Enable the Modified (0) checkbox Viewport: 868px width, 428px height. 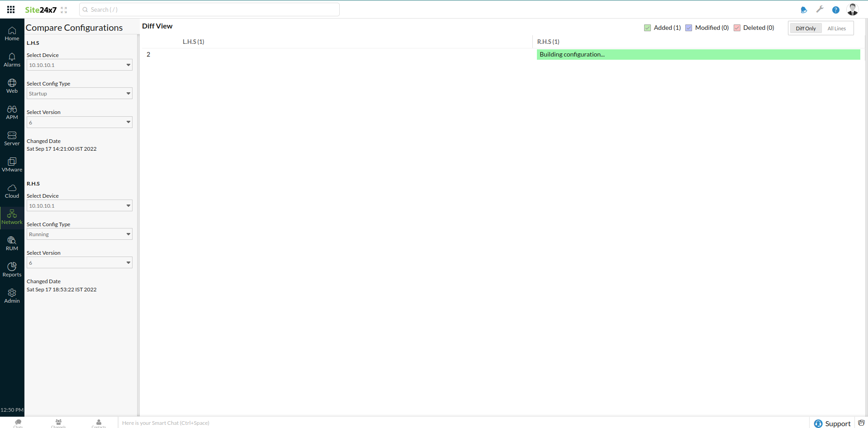click(x=689, y=28)
